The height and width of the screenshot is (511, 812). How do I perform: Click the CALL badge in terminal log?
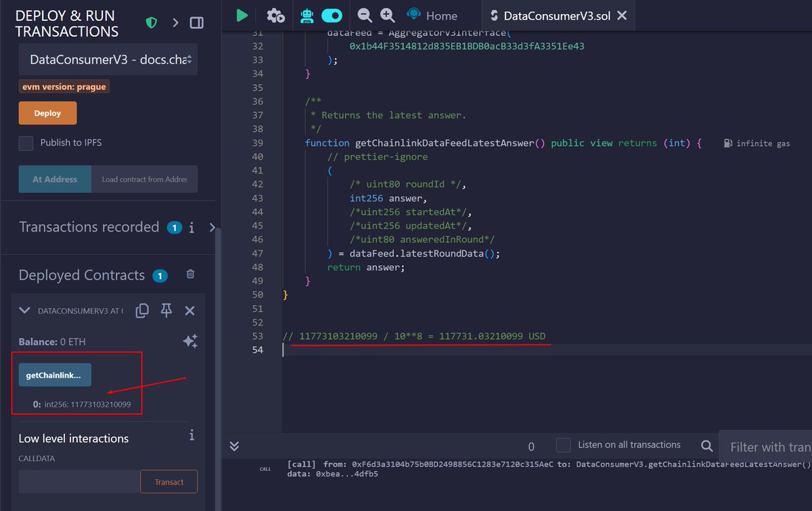coord(265,468)
